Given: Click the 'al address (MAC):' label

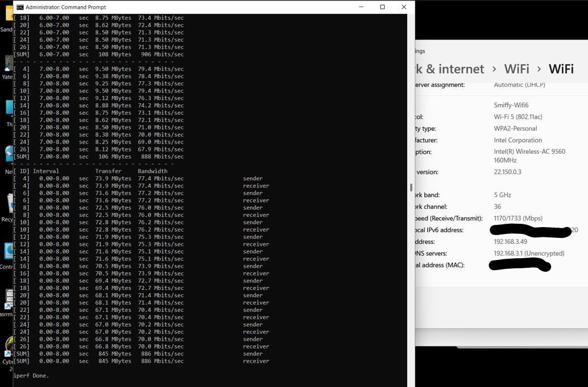Looking at the screenshot, I should [440, 265].
